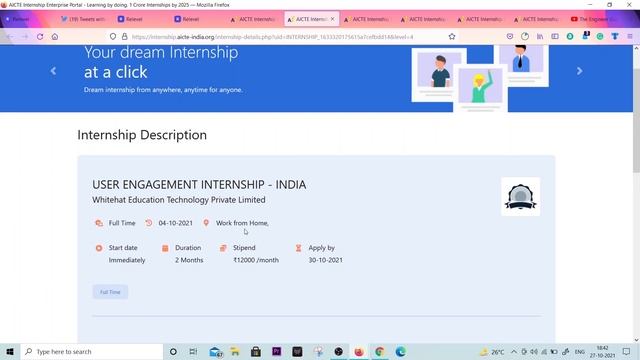Toggle the Firefox sidebars icon
640x360 pixels.
point(555,37)
